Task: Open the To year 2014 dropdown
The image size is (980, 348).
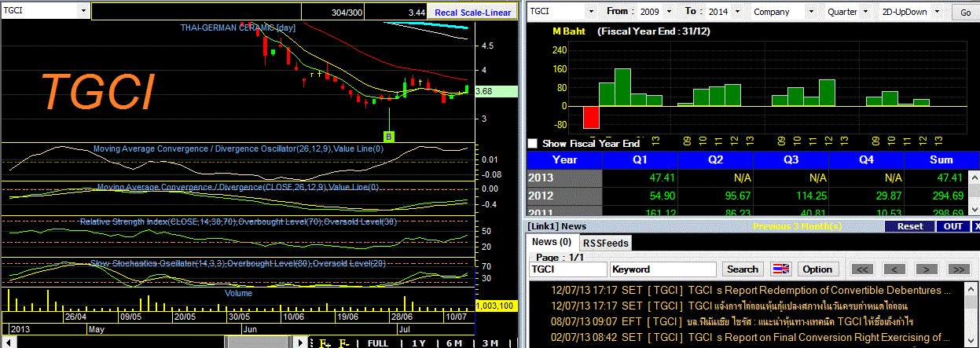Action: (738, 12)
